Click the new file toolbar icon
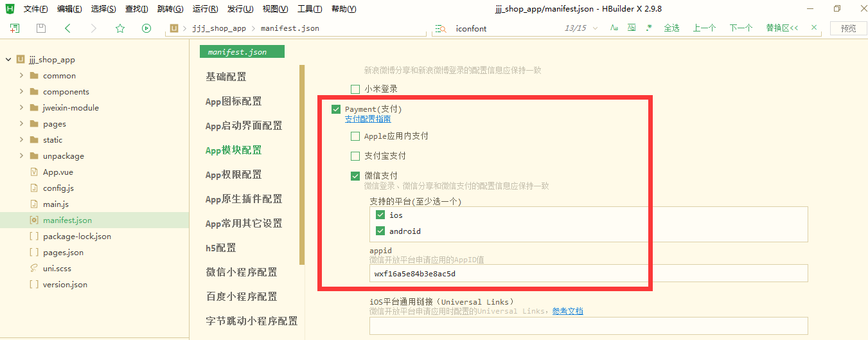868x340 pixels. (x=15, y=28)
